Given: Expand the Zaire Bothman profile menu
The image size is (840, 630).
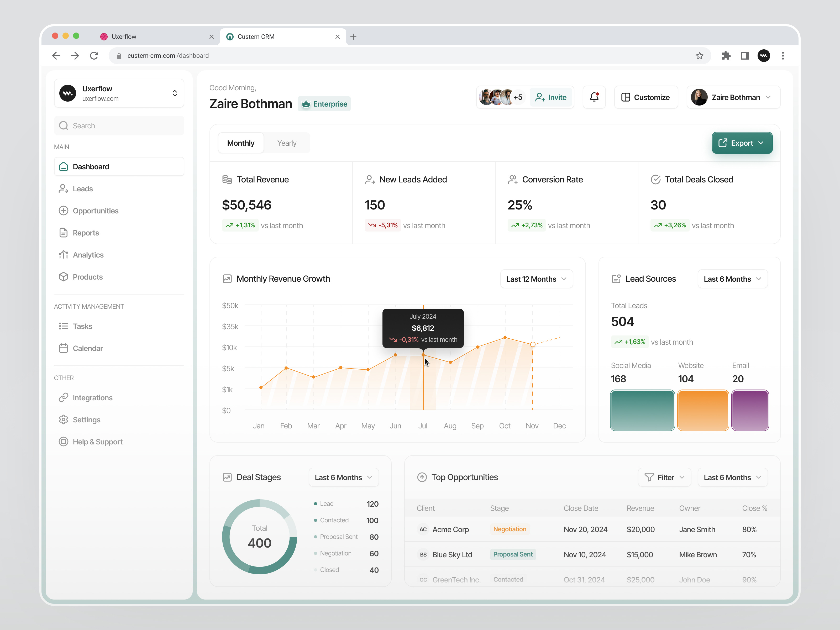Looking at the screenshot, I should 733,97.
